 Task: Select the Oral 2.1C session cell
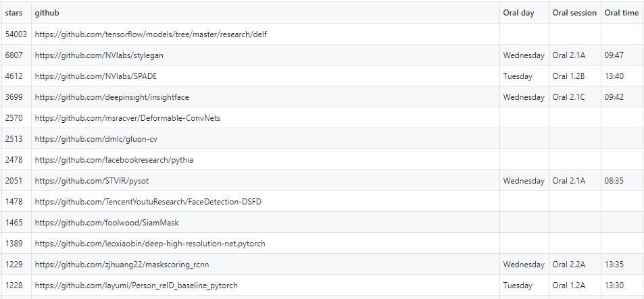(568, 97)
